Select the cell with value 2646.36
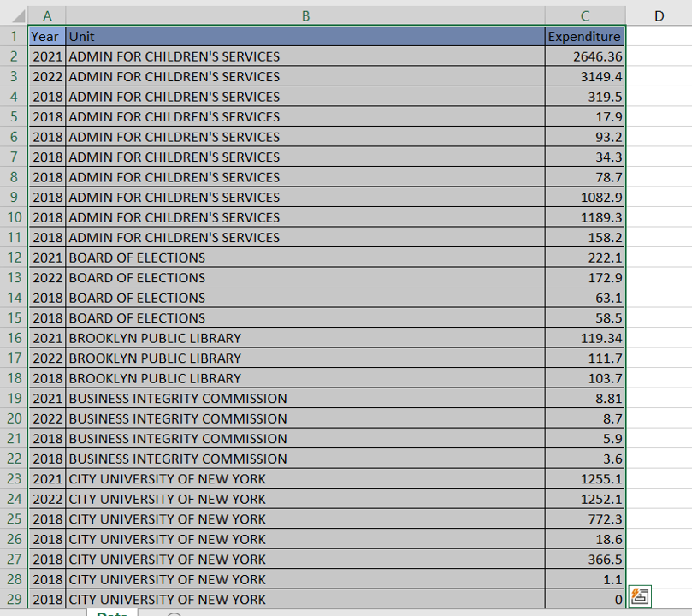The image size is (692, 616). (585, 56)
